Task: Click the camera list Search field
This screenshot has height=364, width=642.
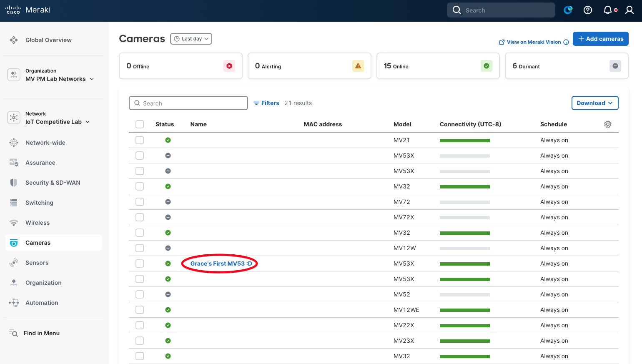Action: tap(188, 103)
